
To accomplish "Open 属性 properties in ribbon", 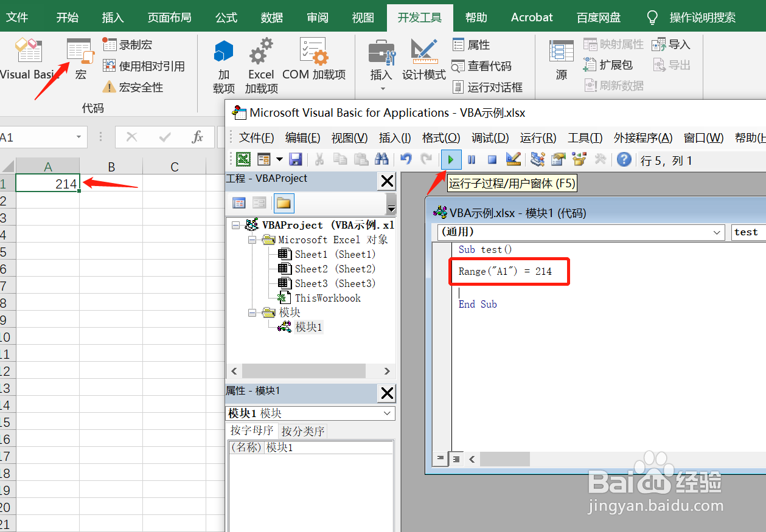I will (x=472, y=44).
